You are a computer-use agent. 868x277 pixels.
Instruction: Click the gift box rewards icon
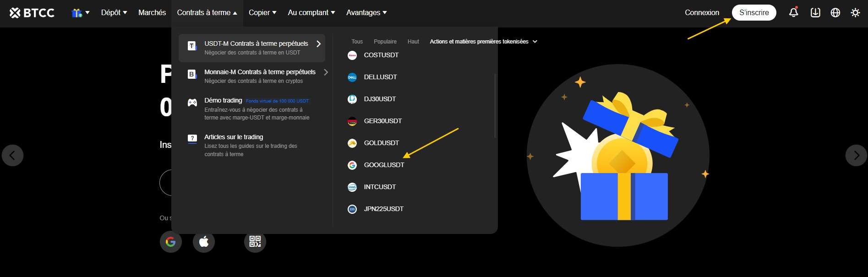click(80, 13)
